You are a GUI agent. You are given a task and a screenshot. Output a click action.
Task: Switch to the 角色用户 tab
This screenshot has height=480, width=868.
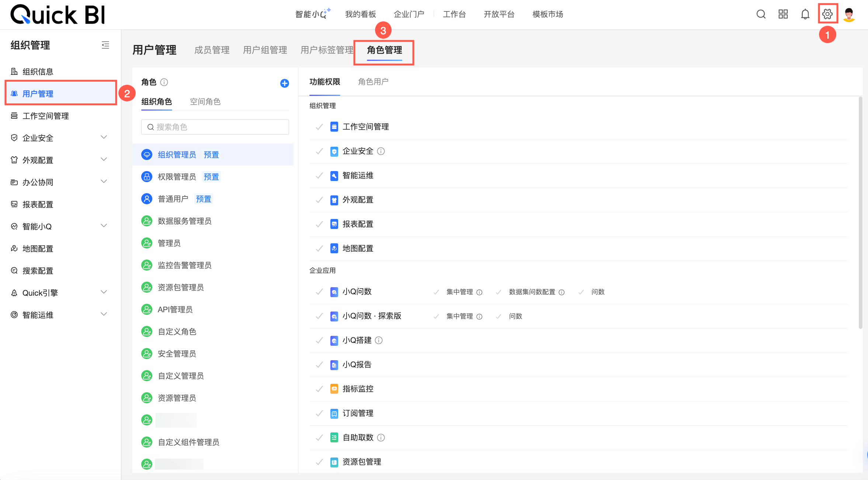[373, 81]
